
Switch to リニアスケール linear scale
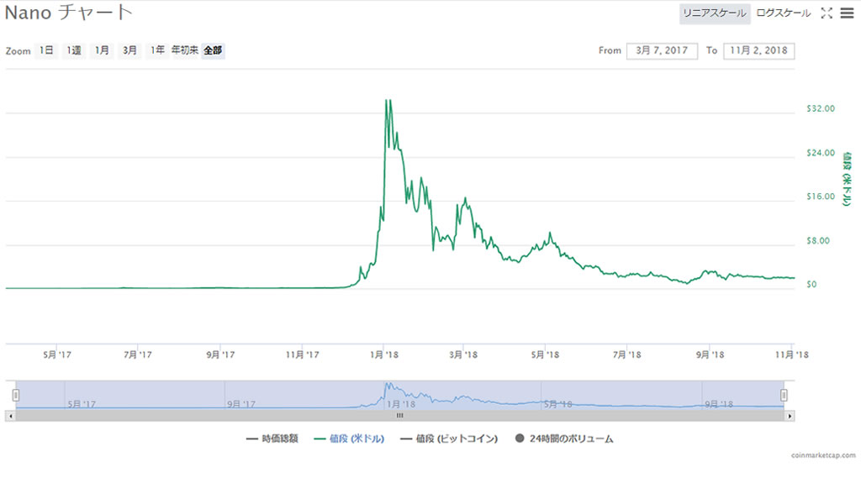[714, 13]
